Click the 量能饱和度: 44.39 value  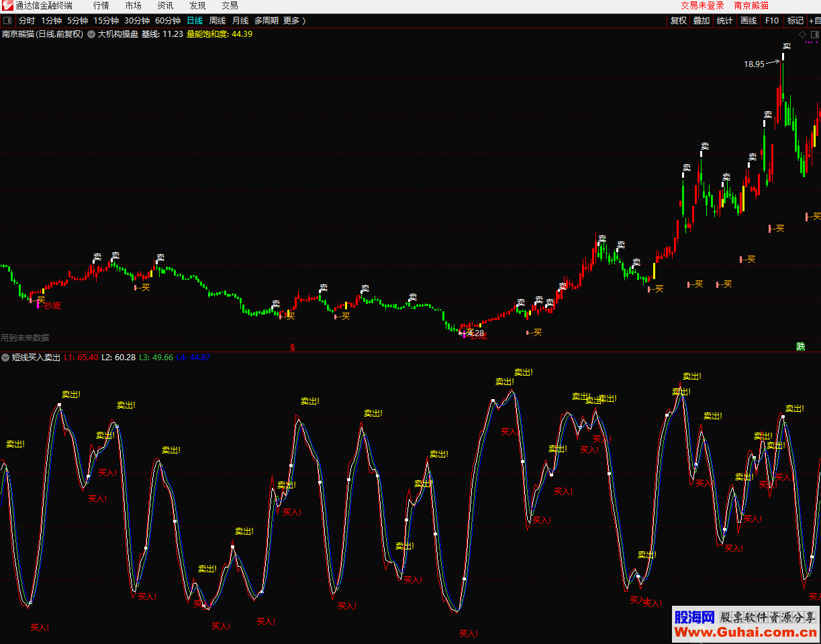tap(220, 34)
